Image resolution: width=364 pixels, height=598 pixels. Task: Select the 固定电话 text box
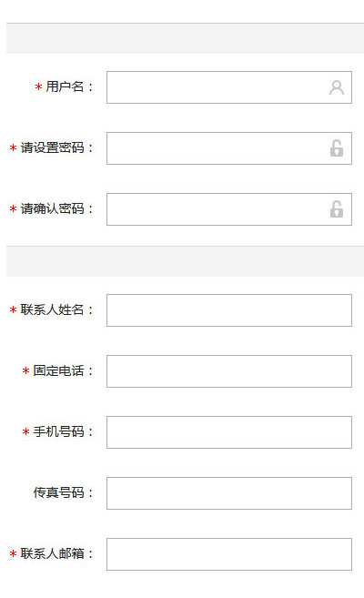229,371
